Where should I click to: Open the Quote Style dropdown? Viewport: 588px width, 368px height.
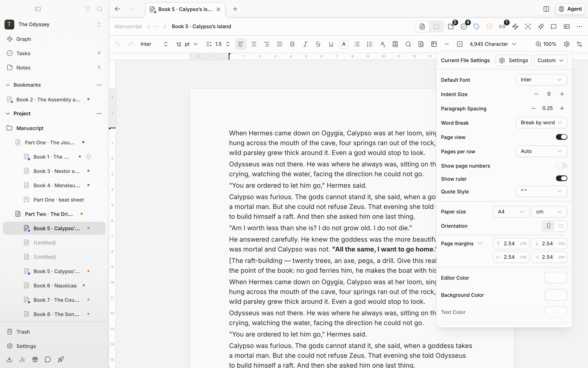pos(541,191)
